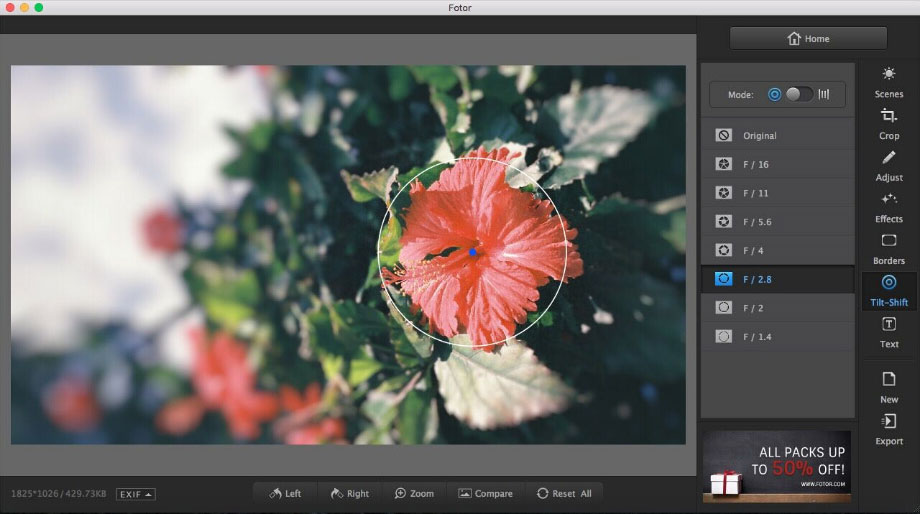Image resolution: width=920 pixels, height=514 pixels.
Task: Select linear tilt-shift mode icon
Action: tap(825, 94)
